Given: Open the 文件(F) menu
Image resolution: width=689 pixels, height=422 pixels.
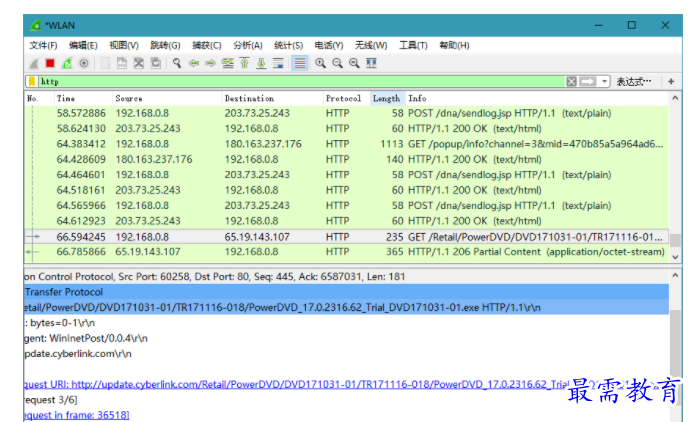Looking at the screenshot, I should (43, 45).
